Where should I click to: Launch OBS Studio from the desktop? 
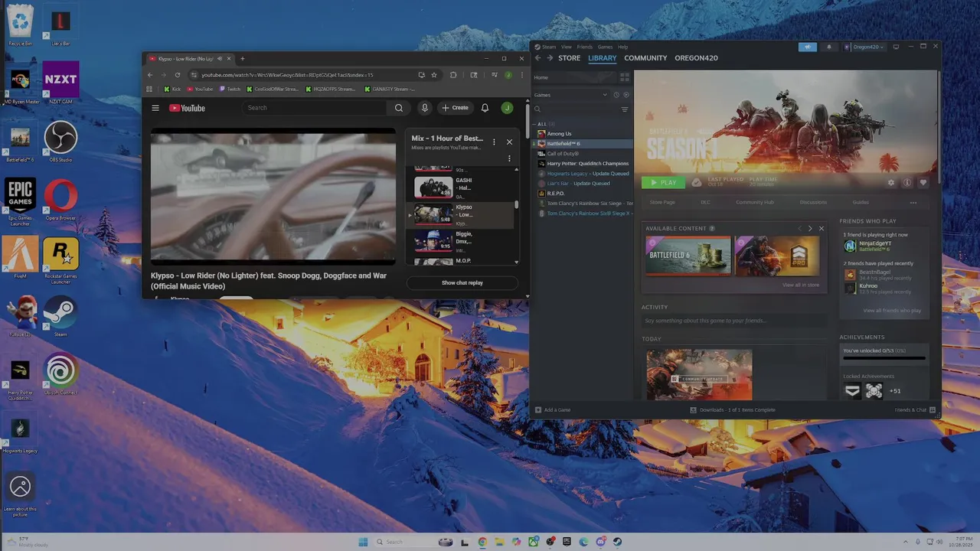(60, 140)
